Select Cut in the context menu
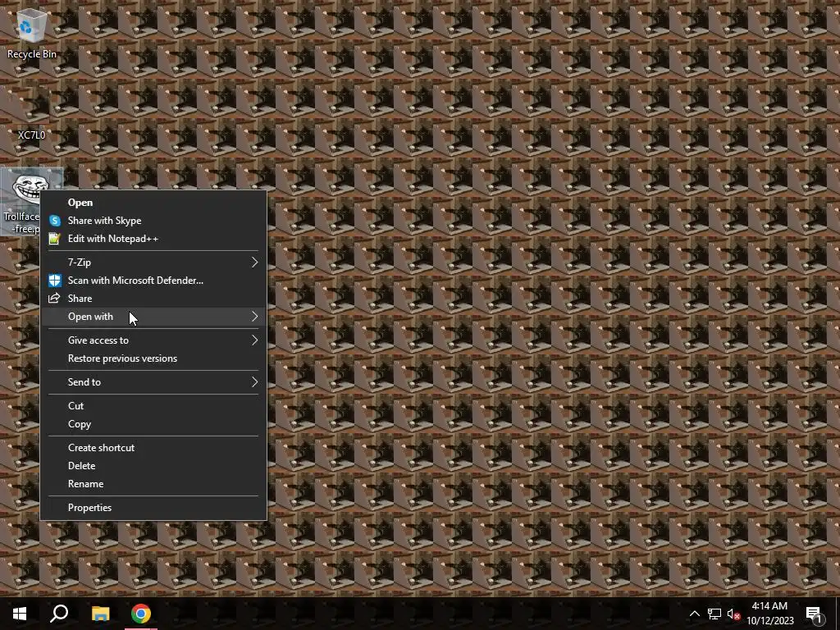Image resolution: width=840 pixels, height=630 pixels. click(153, 406)
